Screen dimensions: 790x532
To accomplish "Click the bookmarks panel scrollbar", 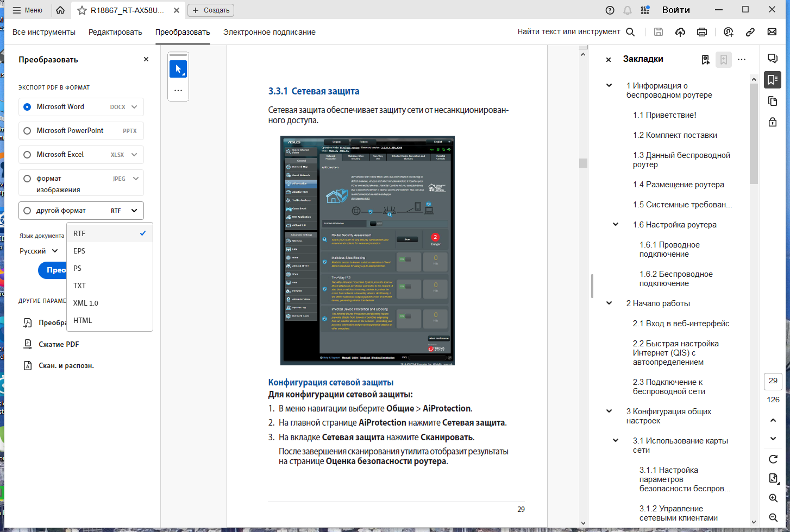I will coord(754,134).
